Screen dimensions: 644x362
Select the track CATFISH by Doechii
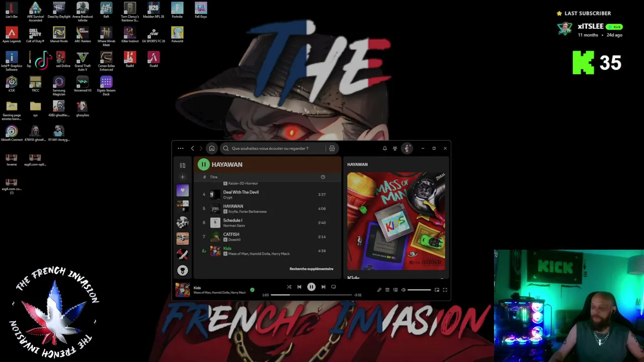click(267, 237)
